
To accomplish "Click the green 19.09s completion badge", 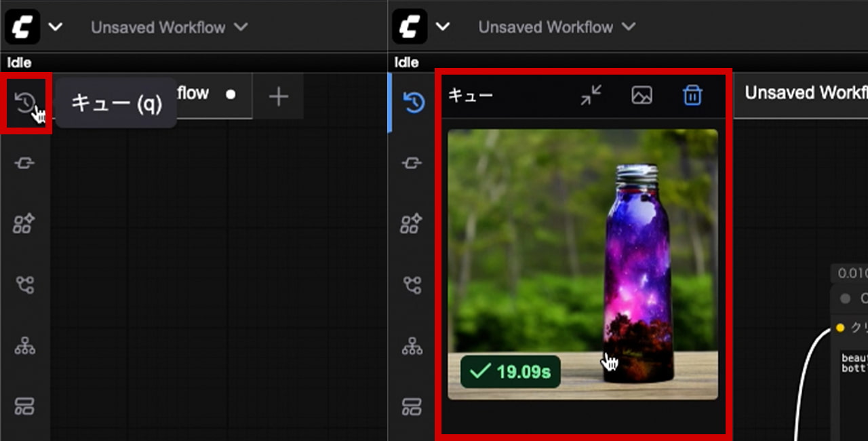I will [x=511, y=372].
